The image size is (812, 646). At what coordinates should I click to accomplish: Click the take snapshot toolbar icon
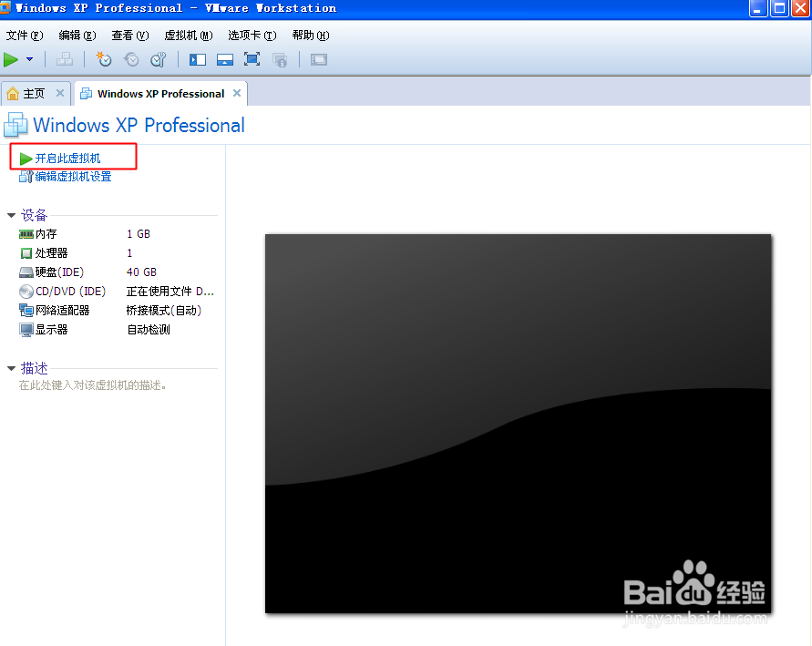coord(104,59)
